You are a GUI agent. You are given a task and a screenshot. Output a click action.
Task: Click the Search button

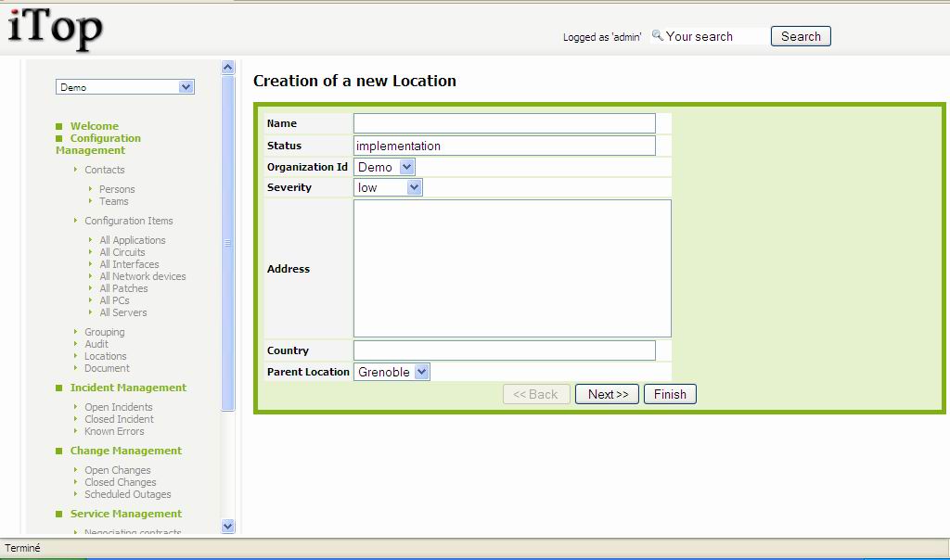point(801,36)
